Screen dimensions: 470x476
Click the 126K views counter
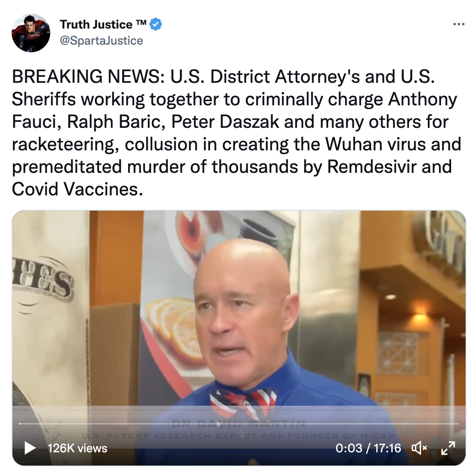point(78,448)
